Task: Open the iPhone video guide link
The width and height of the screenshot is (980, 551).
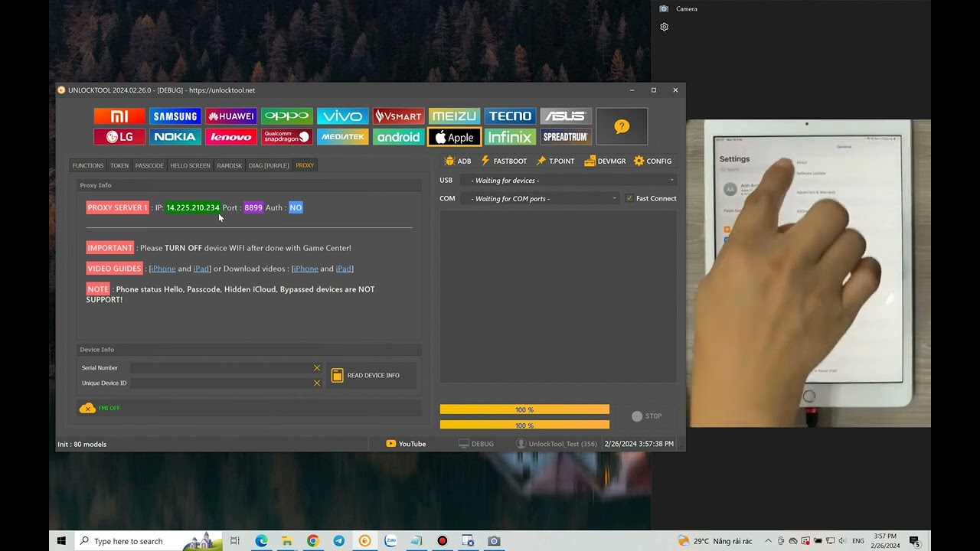Action: [x=163, y=269]
